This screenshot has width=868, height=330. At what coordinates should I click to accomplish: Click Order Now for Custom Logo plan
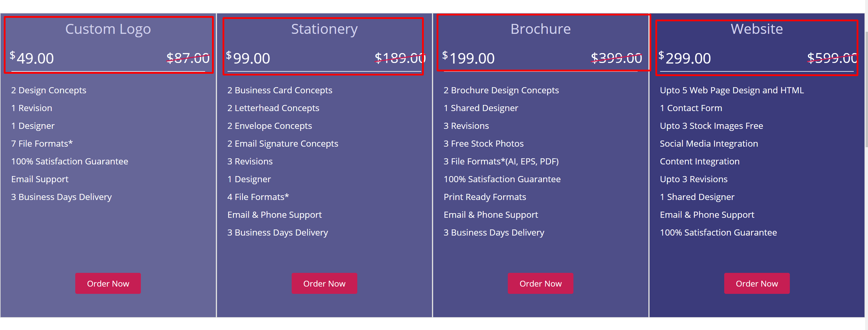pos(108,283)
